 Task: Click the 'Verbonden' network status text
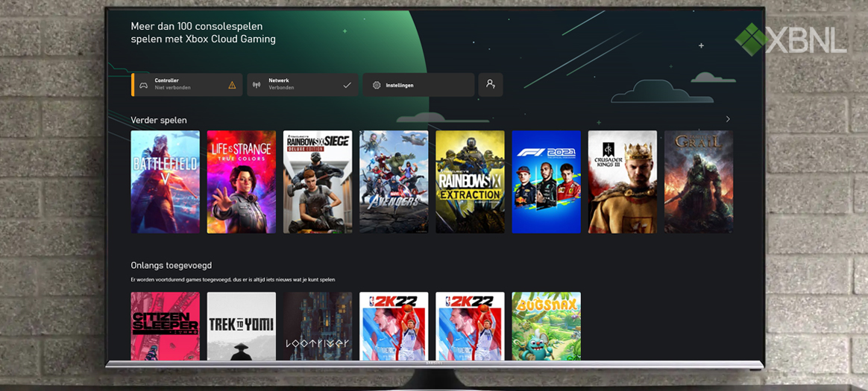(281, 88)
